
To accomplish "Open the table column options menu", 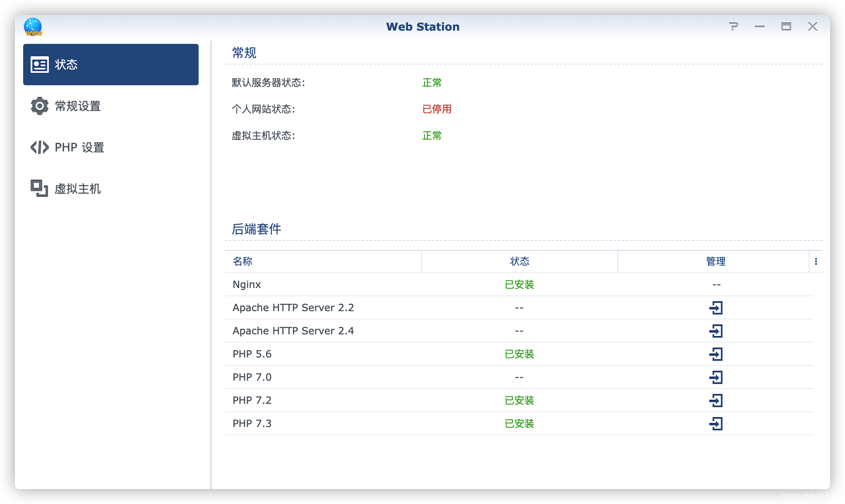I will coord(816,262).
